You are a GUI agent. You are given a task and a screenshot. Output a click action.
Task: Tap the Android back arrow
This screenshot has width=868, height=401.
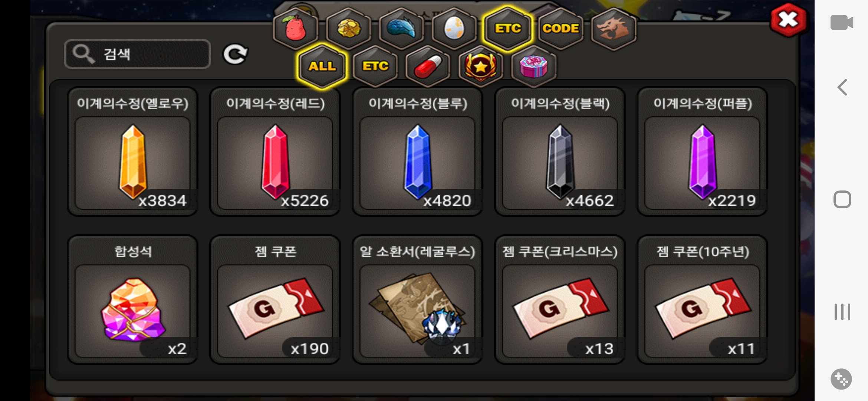842,88
